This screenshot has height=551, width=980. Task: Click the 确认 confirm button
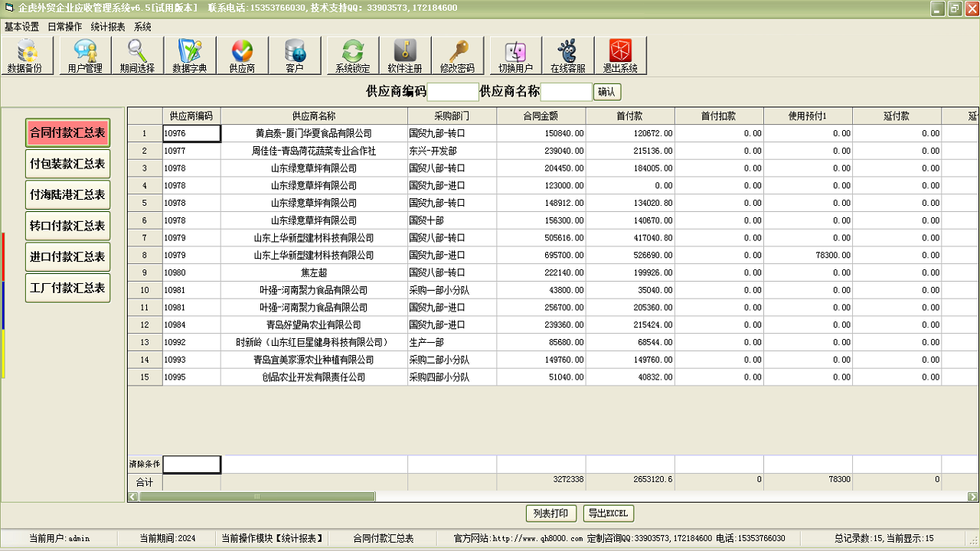click(609, 91)
